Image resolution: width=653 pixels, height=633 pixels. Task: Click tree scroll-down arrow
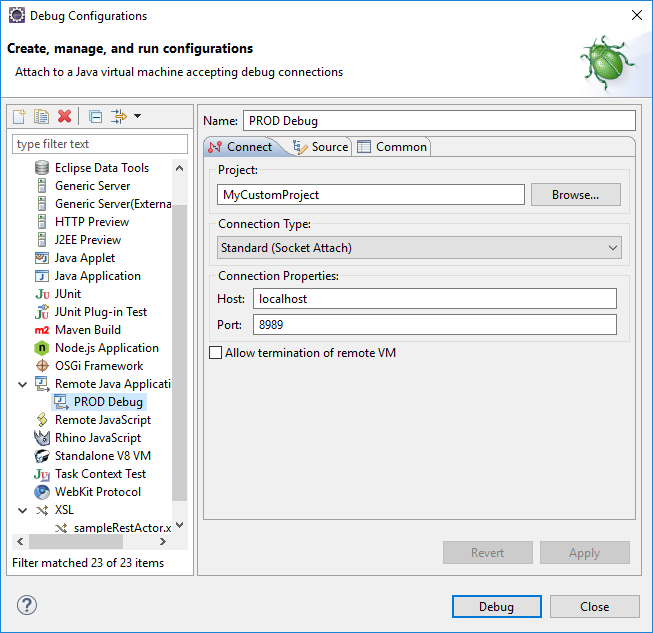(179, 525)
